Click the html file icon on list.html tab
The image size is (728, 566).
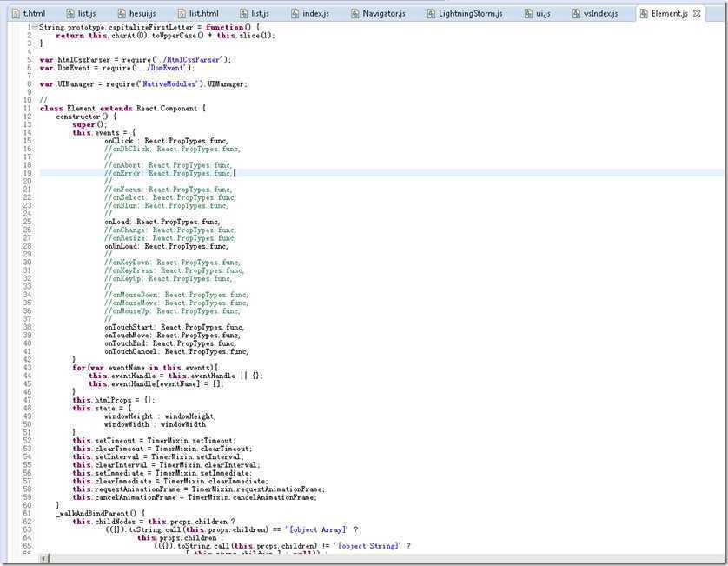tap(181, 14)
